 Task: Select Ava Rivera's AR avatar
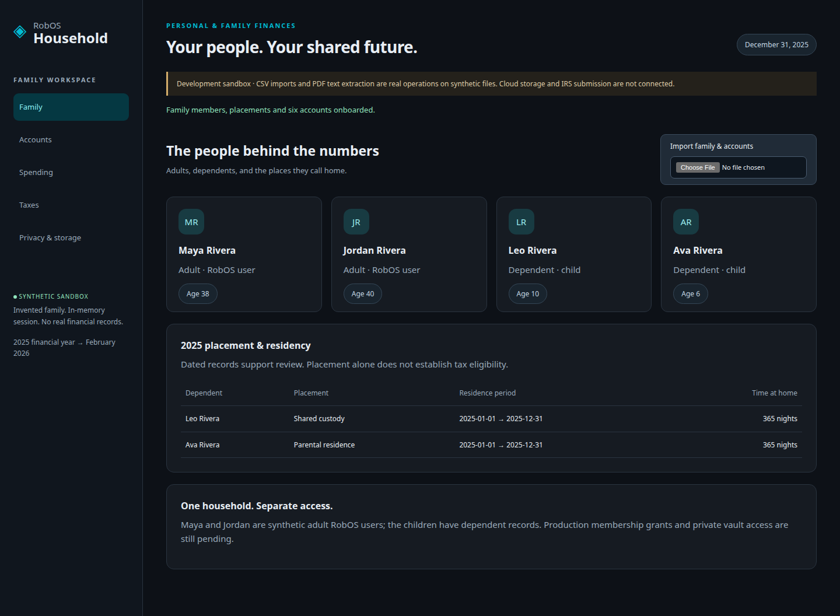[x=686, y=222]
